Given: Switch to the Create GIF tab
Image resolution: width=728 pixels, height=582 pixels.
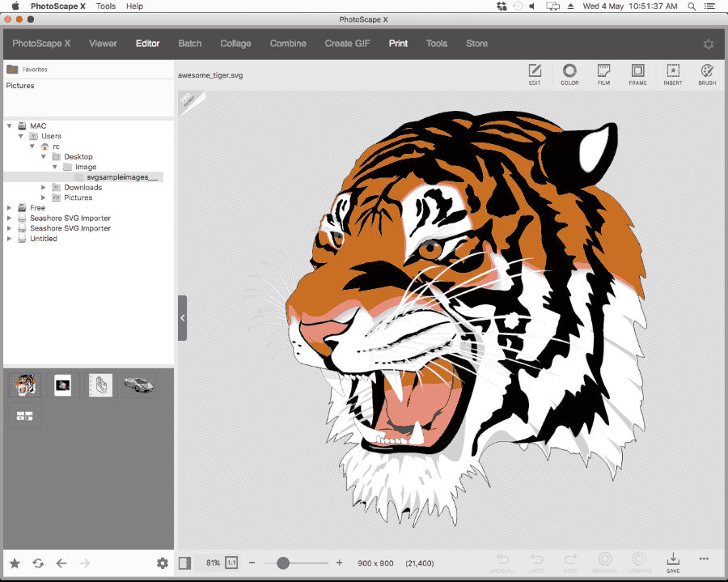Looking at the screenshot, I should [x=347, y=44].
